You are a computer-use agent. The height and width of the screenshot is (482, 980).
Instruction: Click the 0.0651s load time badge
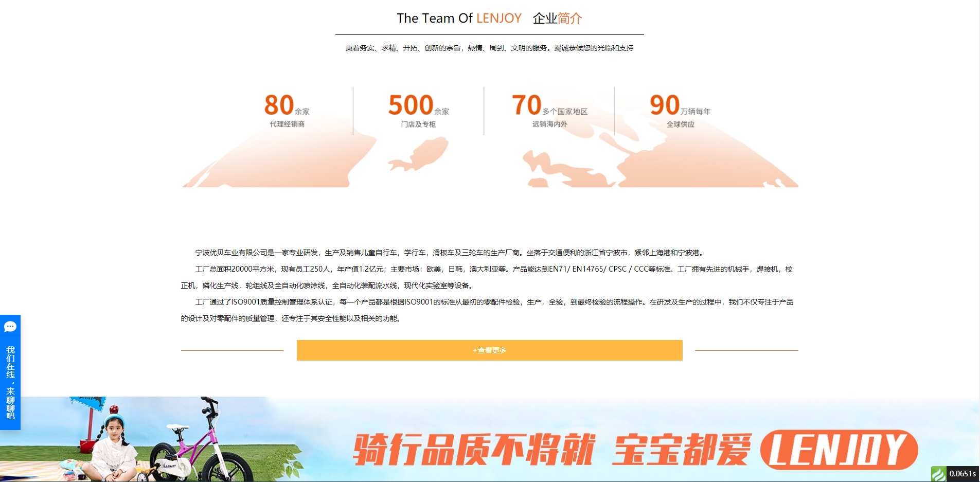[963, 474]
